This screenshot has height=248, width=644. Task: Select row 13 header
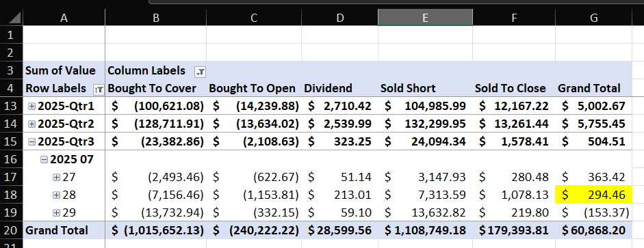pos(12,106)
